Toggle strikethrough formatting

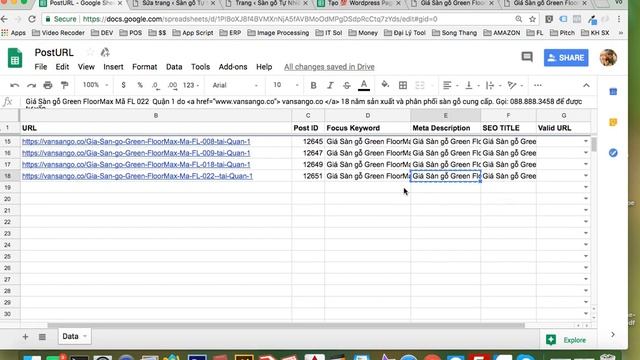[x=347, y=85]
